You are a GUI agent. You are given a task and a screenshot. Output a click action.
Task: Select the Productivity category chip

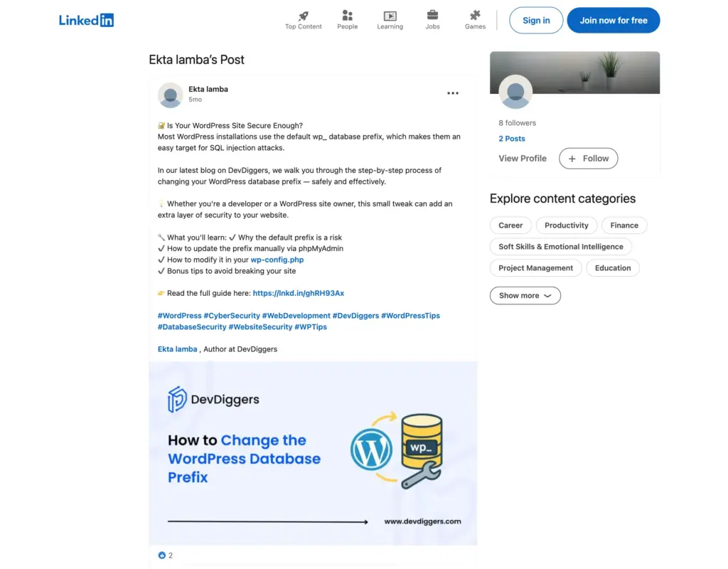(567, 225)
